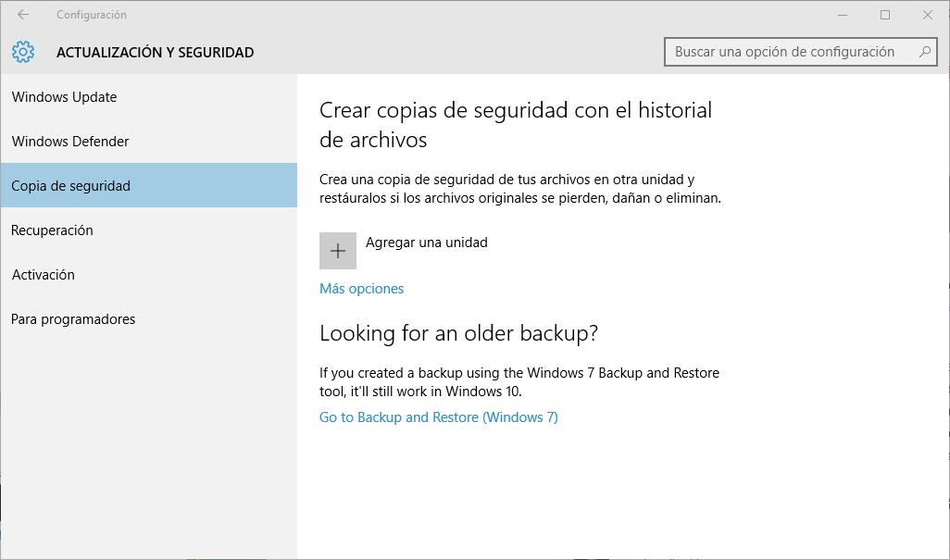Select Windows Defender in the sidebar
The height and width of the screenshot is (560, 950).
point(70,142)
